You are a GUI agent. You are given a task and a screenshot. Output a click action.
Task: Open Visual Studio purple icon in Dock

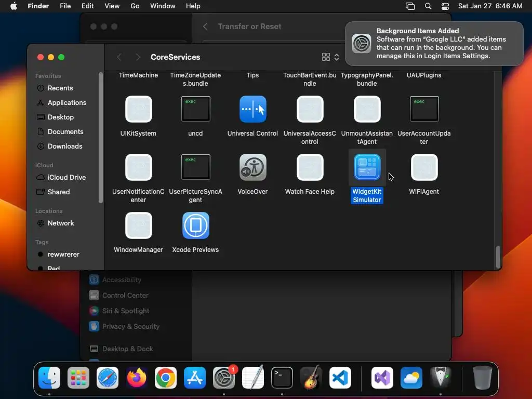point(382,378)
